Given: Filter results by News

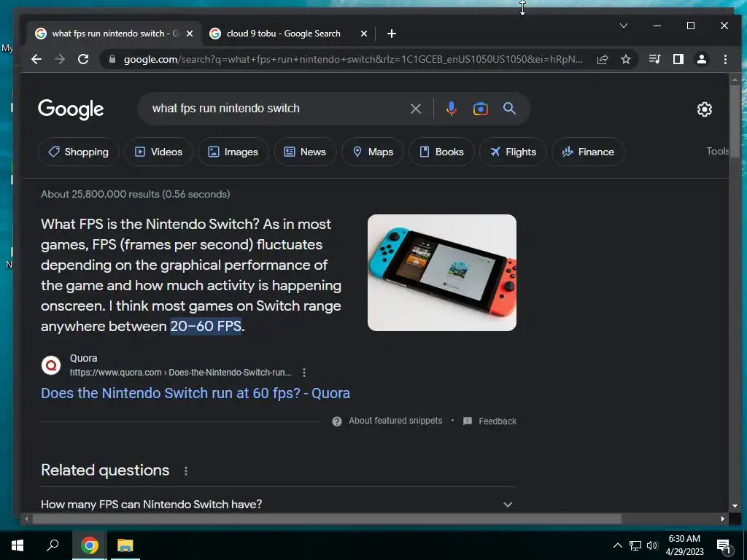Looking at the screenshot, I should [x=305, y=152].
